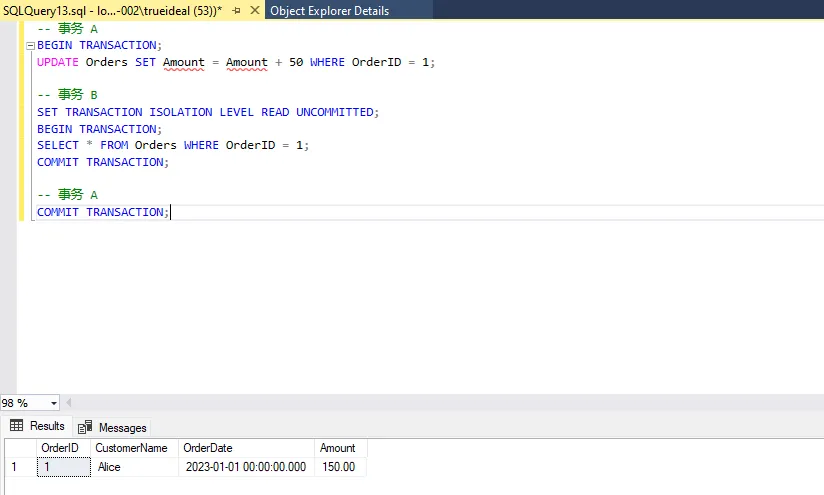Select the OrderID column header
The image size is (824, 495).
60,448
